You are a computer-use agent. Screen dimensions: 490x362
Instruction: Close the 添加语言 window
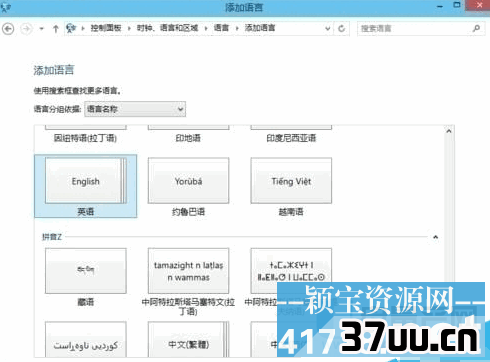point(479,5)
